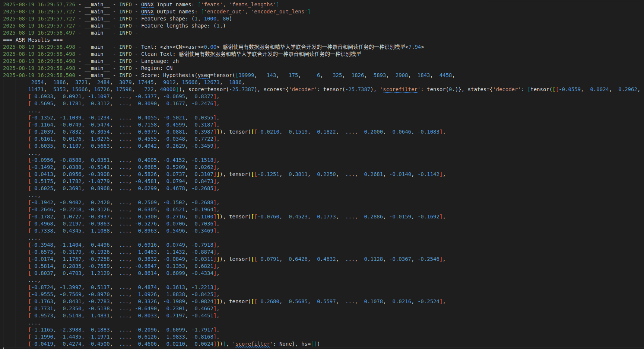Click the "'scorefilter': None}" entry
Image resolution: width=644 pixels, height=349 pixels.
[264, 344]
